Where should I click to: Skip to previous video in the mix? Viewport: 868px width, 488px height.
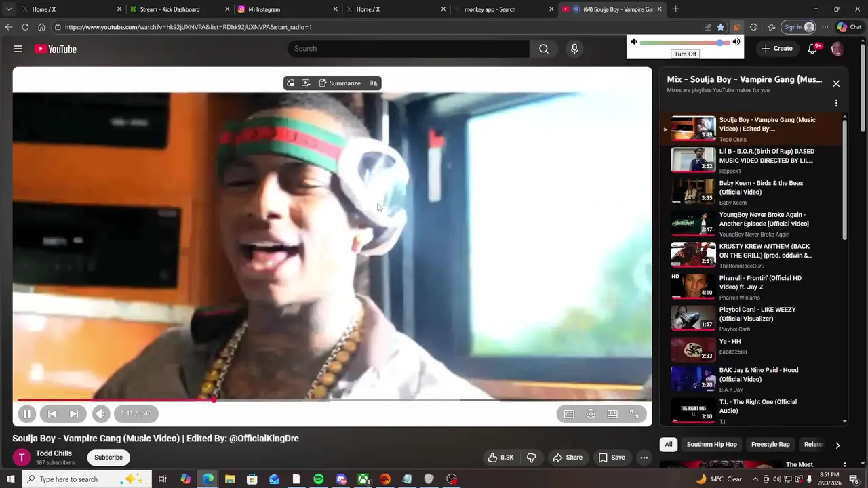tap(52, 413)
